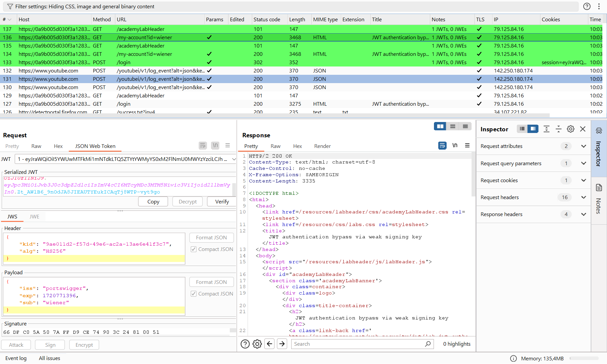607x364 pixels.
Task: Select combined tabbed layout icon
Action: click(465, 126)
